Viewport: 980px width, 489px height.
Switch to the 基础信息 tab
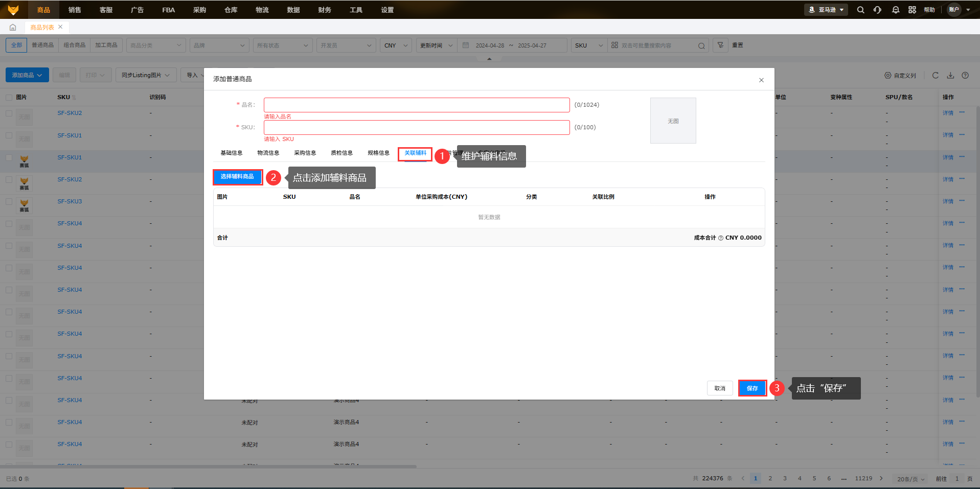[232, 153]
